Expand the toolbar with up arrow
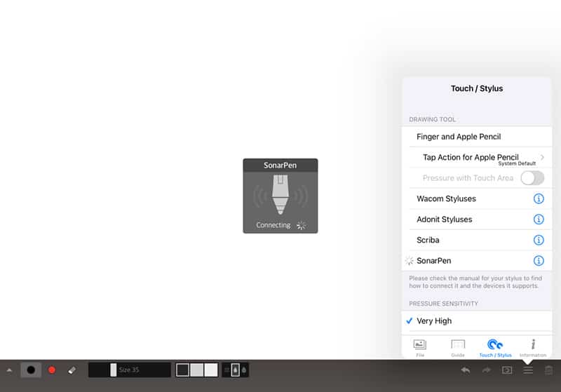Image resolution: width=561 pixels, height=392 pixels. pyautogui.click(x=9, y=370)
